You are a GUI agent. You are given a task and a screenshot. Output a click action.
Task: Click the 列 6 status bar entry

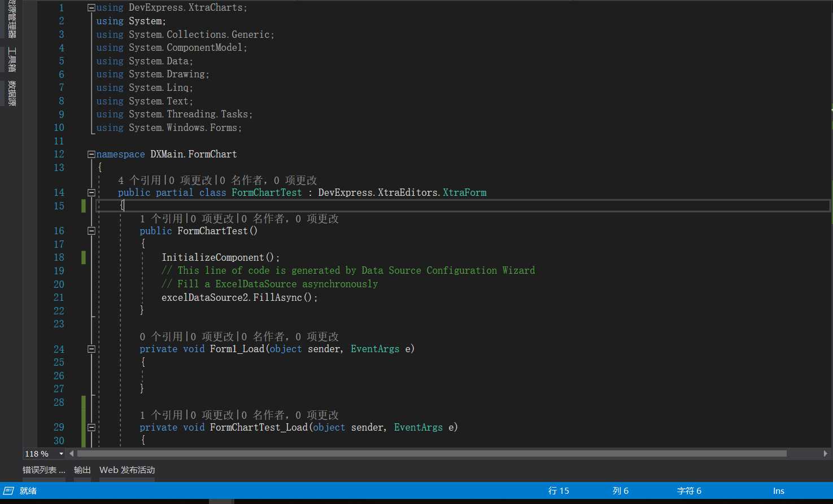pyautogui.click(x=620, y=491)
